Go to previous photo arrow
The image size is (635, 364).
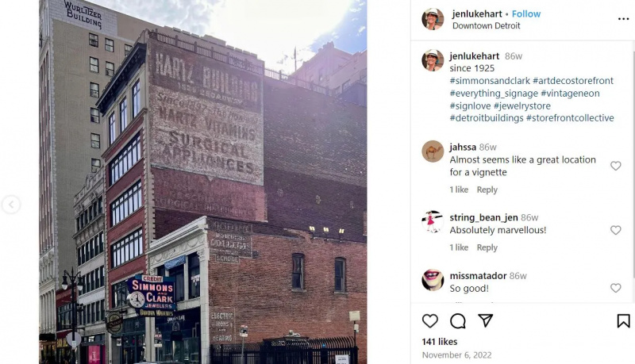point(11,205)
